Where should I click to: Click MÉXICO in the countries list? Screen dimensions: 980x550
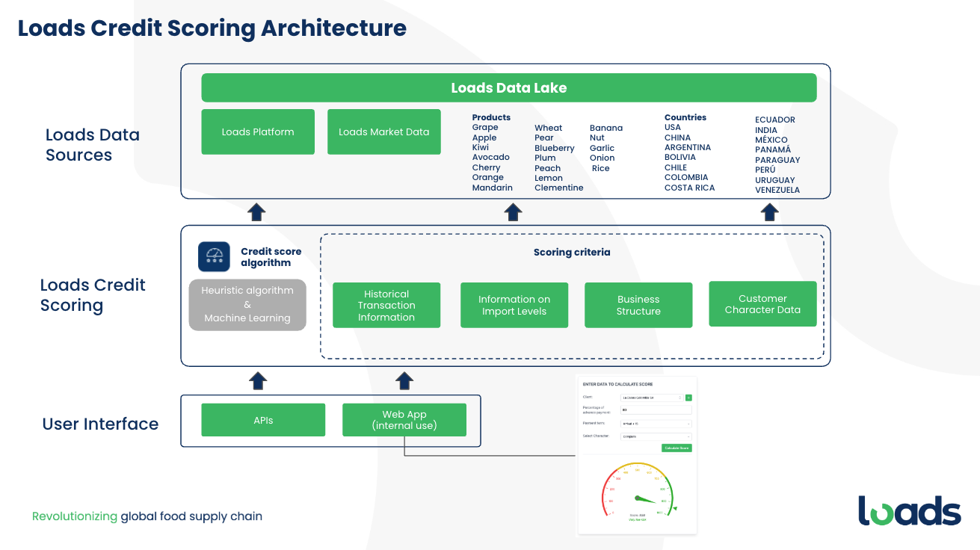tap(771, 140)
